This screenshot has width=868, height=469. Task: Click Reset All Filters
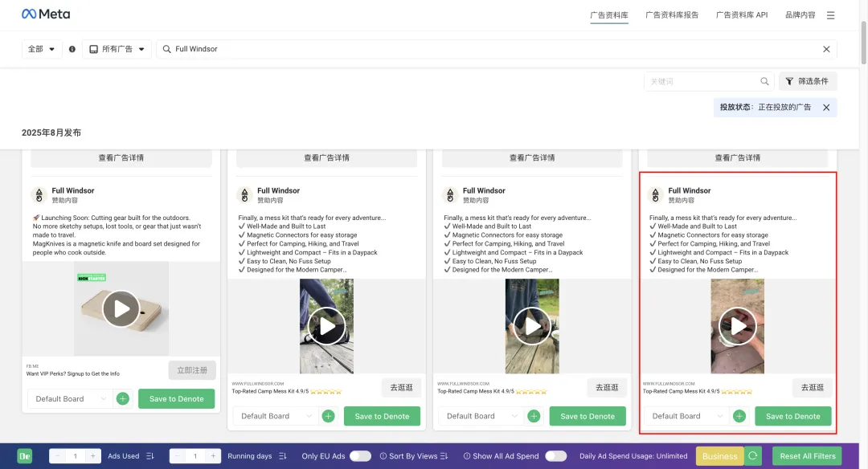(807, 455)
